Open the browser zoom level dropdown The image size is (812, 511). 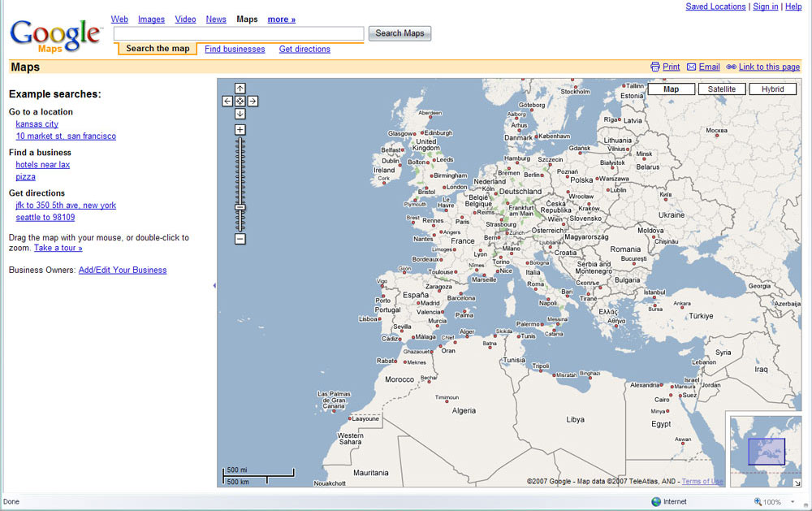(x=793, y=502)
